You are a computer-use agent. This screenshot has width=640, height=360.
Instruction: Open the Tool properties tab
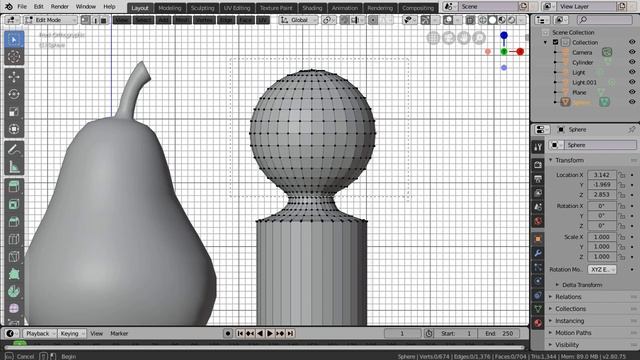538,147
